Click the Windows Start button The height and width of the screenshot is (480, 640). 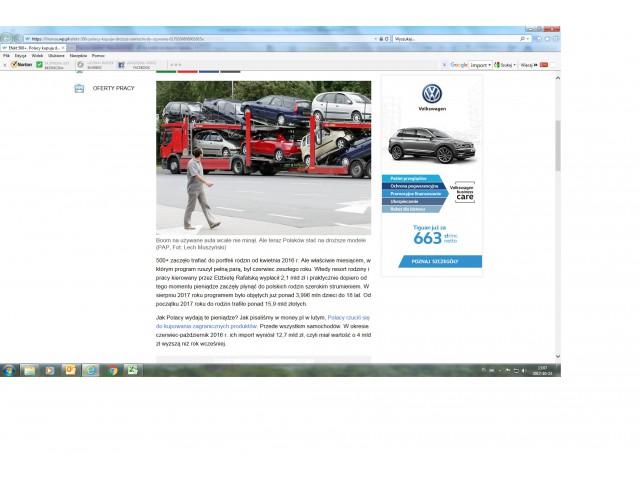point(8,370)
